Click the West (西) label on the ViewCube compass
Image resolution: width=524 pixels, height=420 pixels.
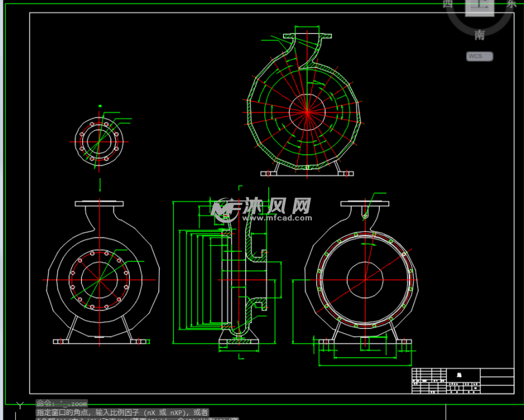(x=448, y=4)
